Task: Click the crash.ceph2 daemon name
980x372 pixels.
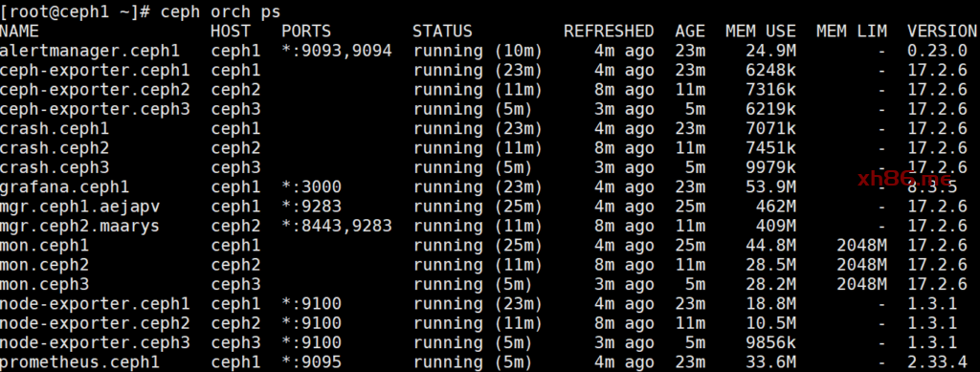Action: (55, 148)
